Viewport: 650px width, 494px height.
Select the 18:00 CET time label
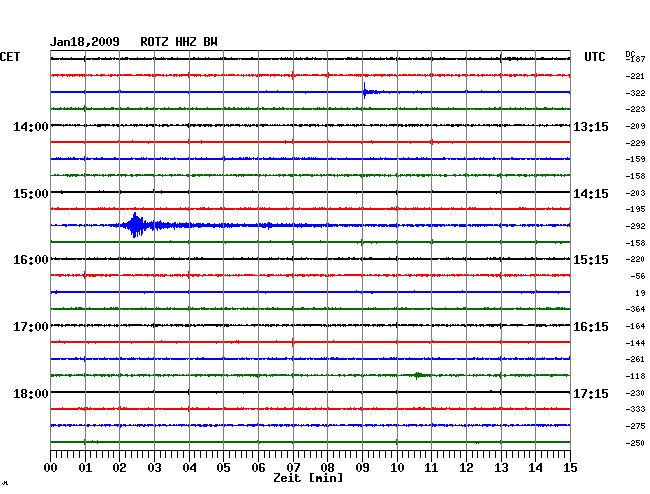[31, 393]
